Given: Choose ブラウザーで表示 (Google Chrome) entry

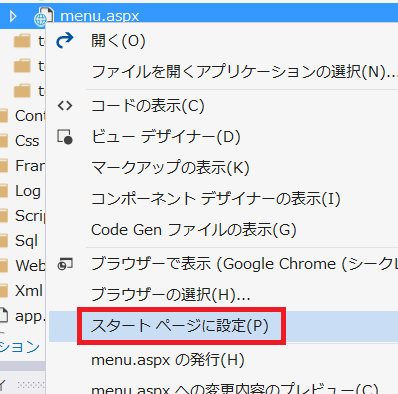Looking at the screenshot, I should click(x=244, y=264).
